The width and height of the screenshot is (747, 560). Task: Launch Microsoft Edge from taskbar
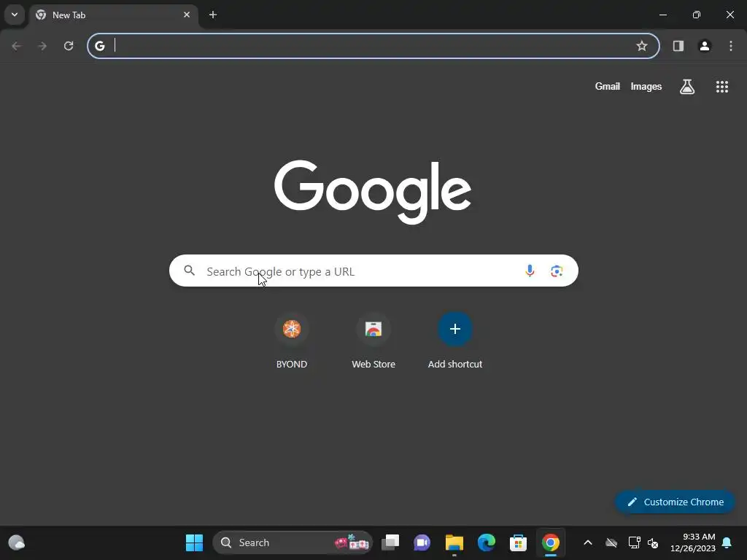[487, 542]
